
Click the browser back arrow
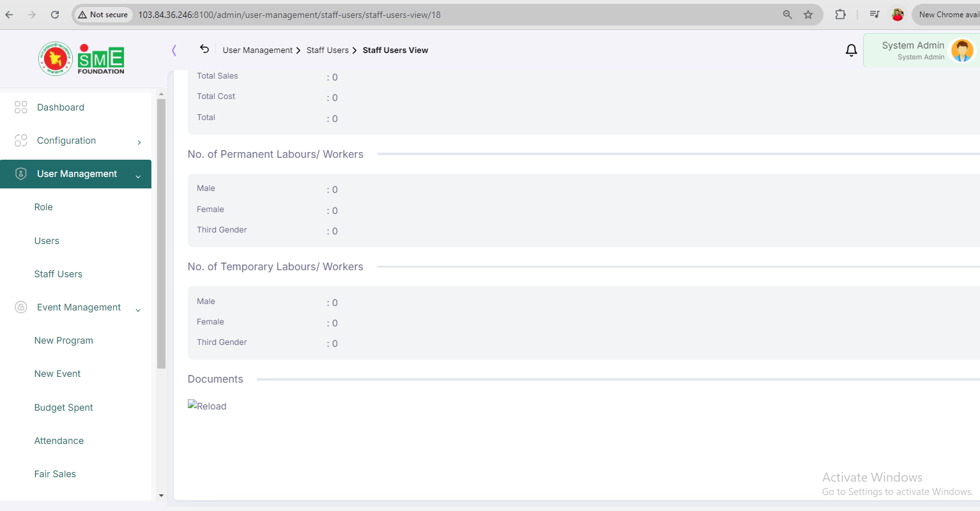[9, 15]
